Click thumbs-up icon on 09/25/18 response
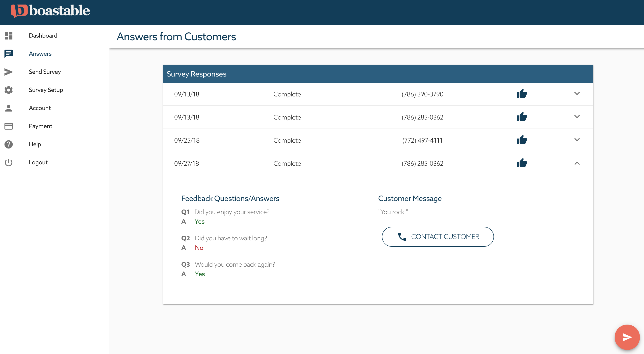The width and height of the screenshot is (644, 354). click(x=522, y=140)
